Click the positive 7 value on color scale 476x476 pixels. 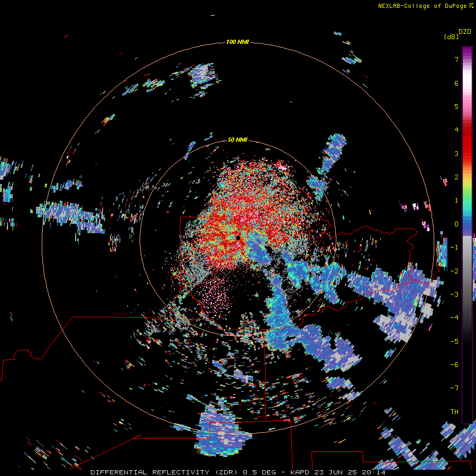456,59
